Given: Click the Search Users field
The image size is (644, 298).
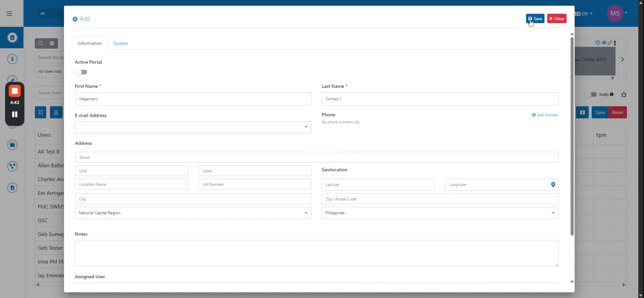Looking at the screenshot, I should (50, 93).
